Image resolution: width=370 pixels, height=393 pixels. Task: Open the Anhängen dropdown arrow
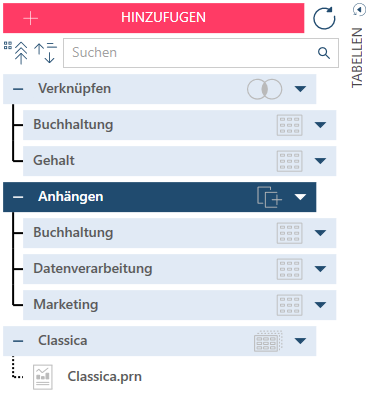pos(300,197)
